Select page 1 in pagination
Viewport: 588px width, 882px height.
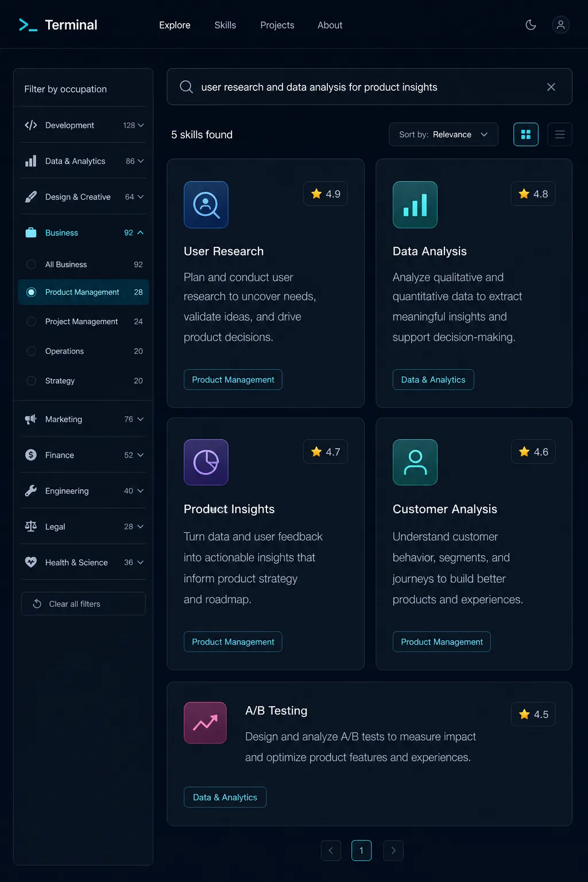(x=361, y=850)
